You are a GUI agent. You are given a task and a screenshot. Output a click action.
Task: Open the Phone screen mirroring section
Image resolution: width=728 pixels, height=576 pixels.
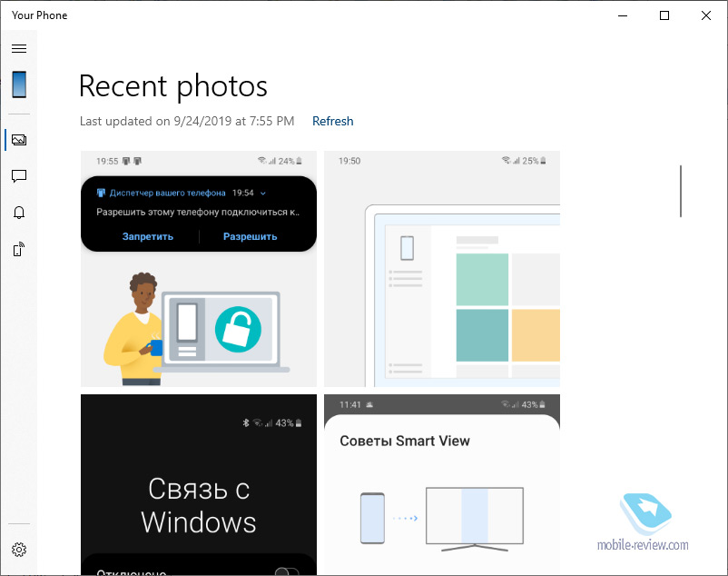(x=19, y=250)
